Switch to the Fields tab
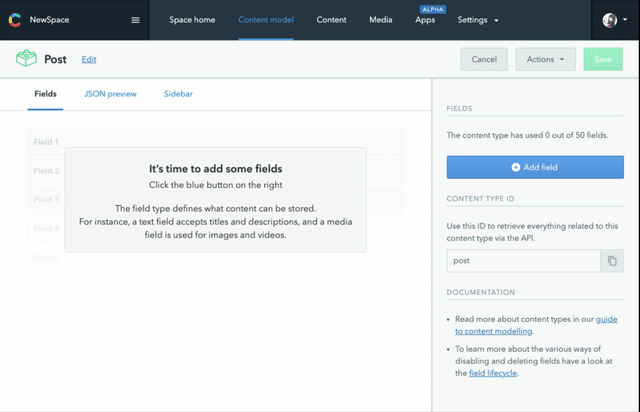This screenshot has height=412, width=640. point(45,94)
